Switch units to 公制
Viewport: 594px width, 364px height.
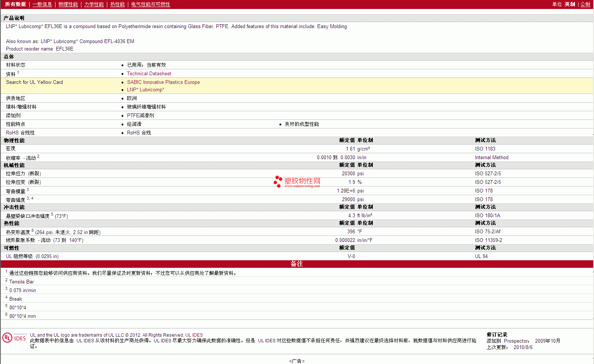[x=585, y=4]
